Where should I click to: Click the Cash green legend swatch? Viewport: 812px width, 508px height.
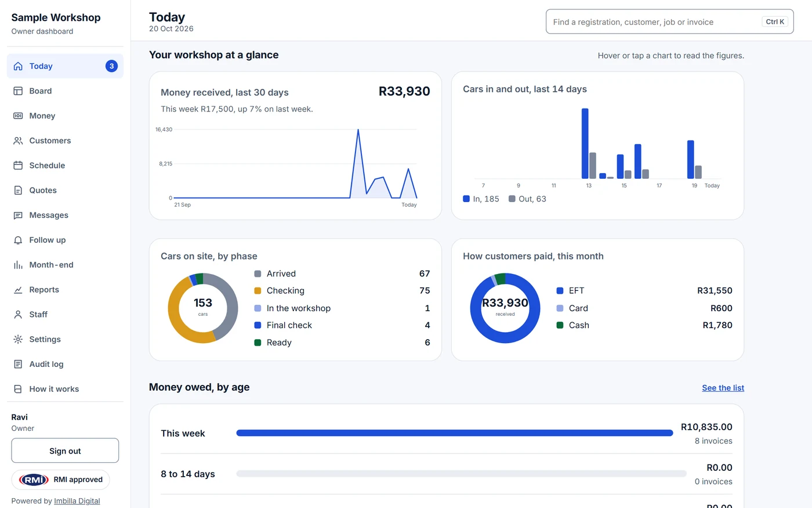pyautogui.click(x=560, y=325)
